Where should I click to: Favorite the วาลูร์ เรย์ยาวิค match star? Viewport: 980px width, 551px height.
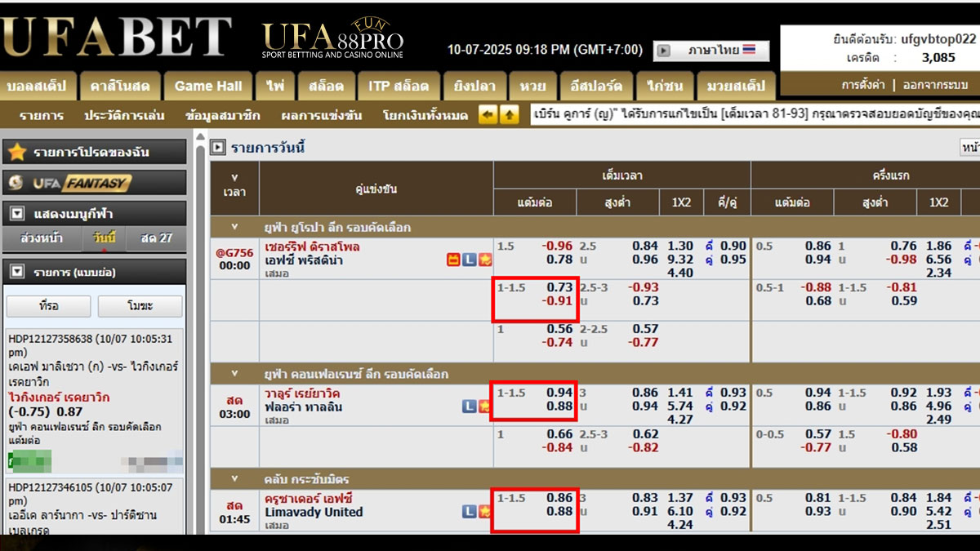point(484,407)
